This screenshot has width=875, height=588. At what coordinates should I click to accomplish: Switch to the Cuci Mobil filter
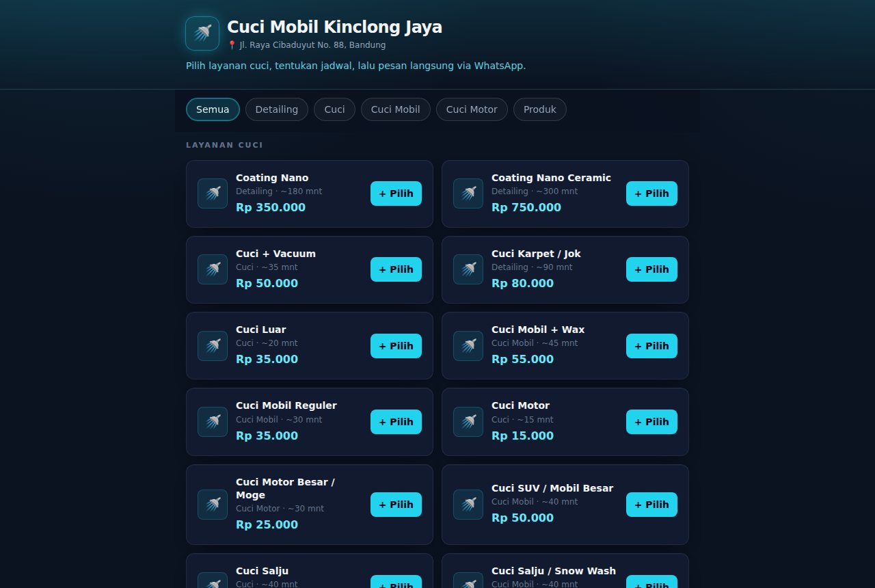[x=396, y=109]
